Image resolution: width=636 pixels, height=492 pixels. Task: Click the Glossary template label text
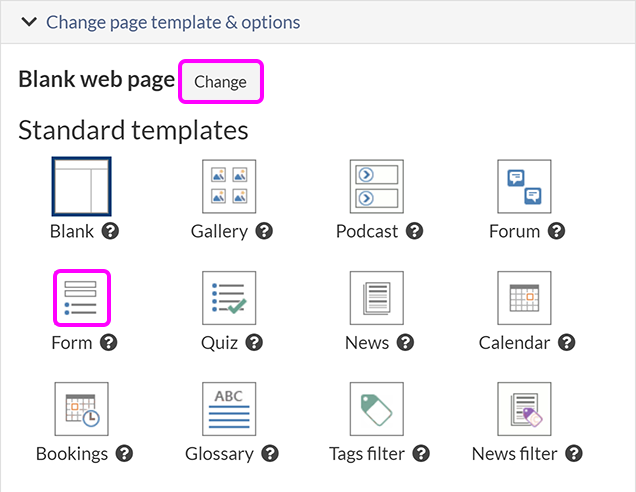(219, 454)
